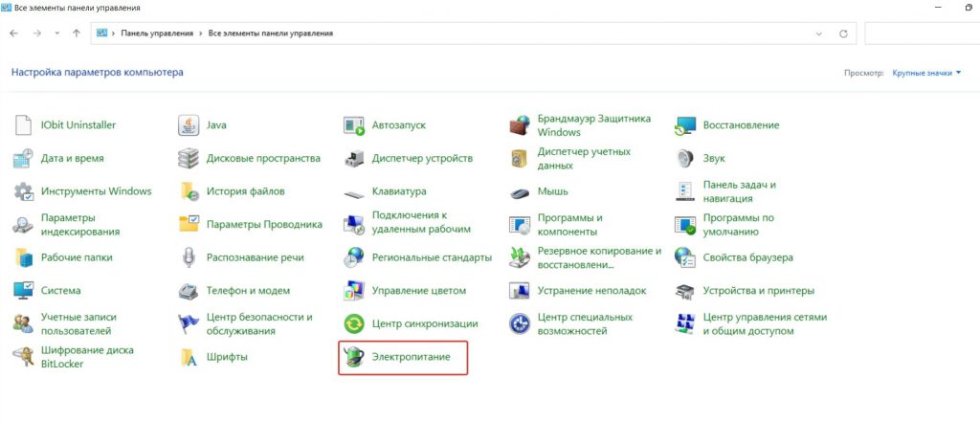980x422 pixels.
Task: Click the Распознавание речи microphone icon
Action: coord(189,257)
